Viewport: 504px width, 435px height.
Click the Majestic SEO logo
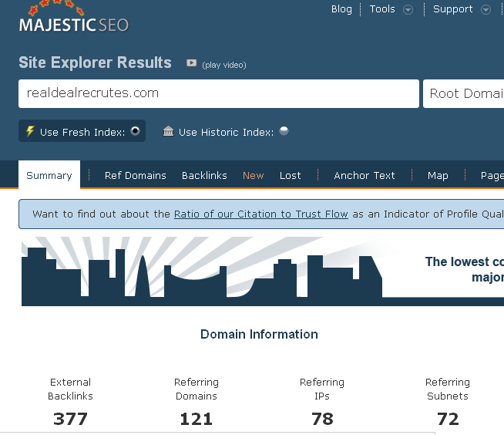click(x=73, y=22)
